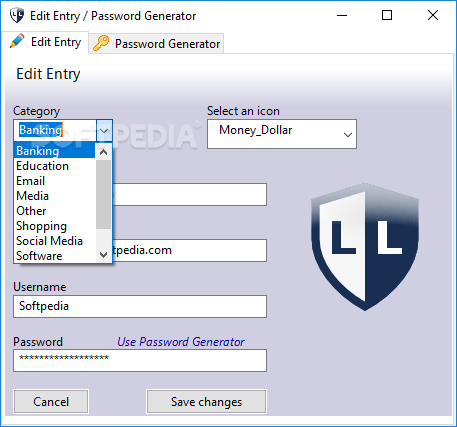Choose Software category option
The width and height of the screenshot is (457, 427).
click(54, 256)
